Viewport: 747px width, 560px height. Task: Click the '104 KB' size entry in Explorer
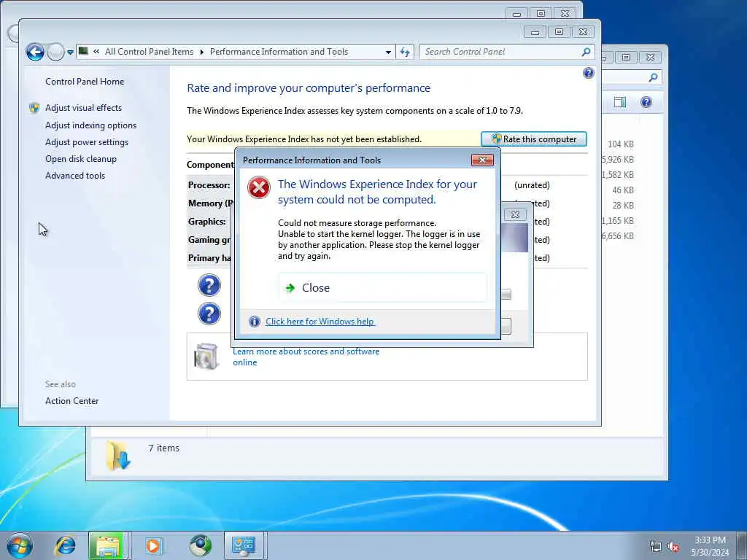[x=621, y=144]
